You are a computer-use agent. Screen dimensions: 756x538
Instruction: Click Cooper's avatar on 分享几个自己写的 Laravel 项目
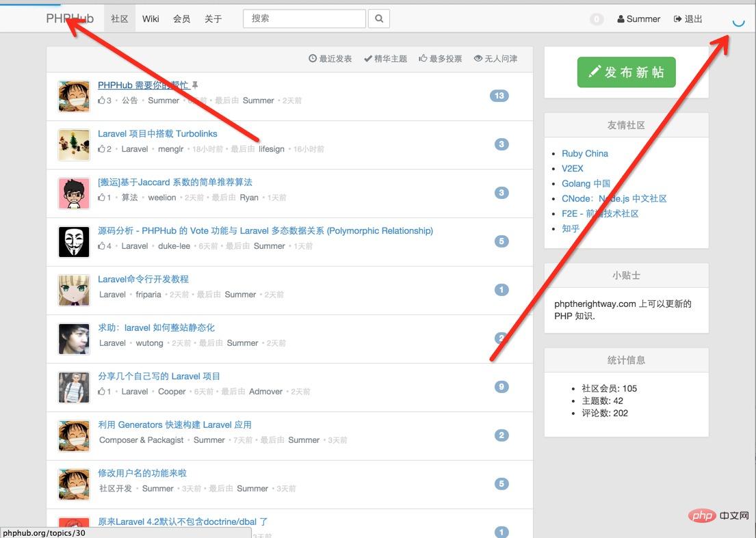(74, 386)
